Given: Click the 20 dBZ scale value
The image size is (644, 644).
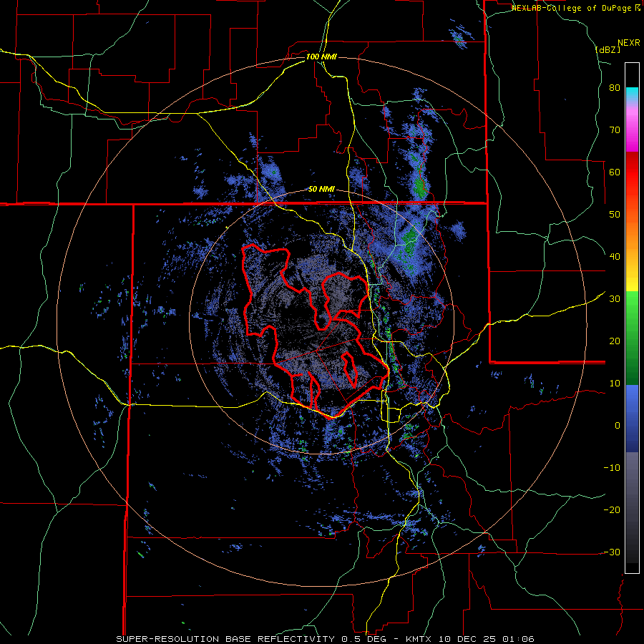Looking at the screenshot, I should pyautogui.click(x=615, y=341).
